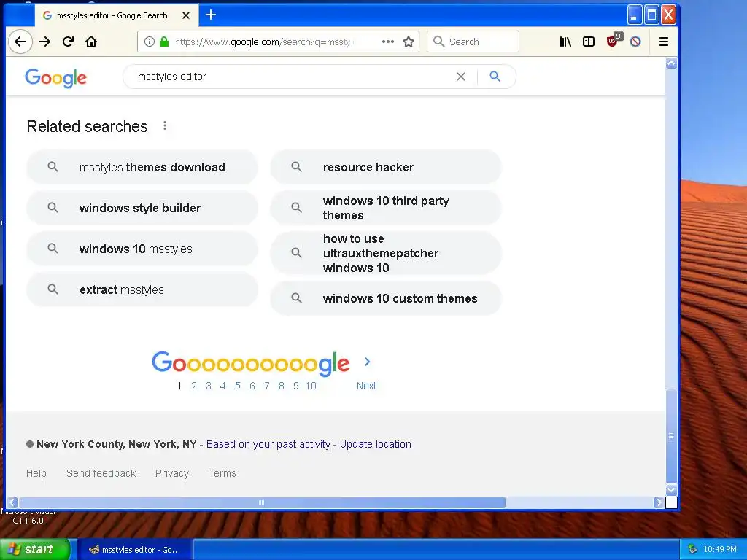The width and height of the screenshot is (747, 560).
Task: Click the green secure connection padlock
Action: (x=164, y=42)
